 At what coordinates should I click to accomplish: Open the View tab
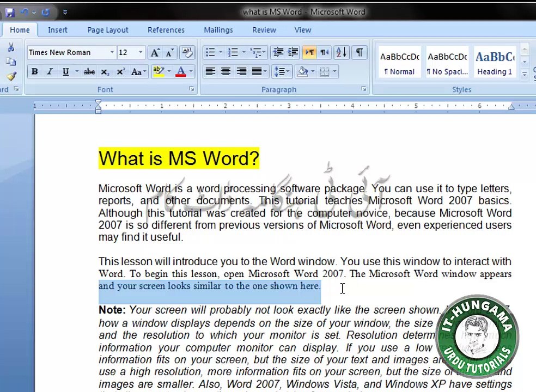tap(303, 30)
